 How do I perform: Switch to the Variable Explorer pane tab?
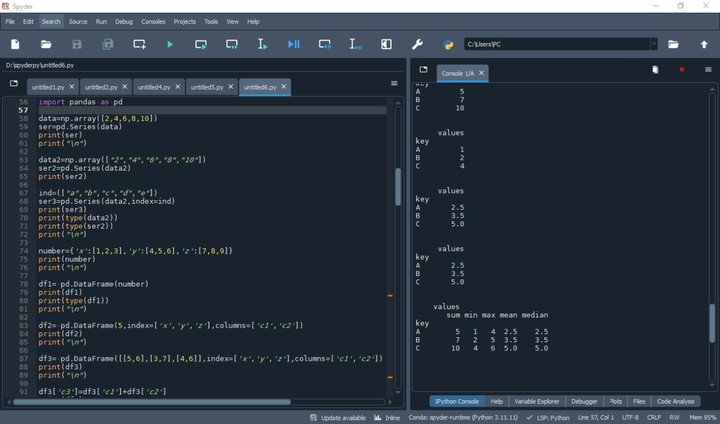pos(537,401)
